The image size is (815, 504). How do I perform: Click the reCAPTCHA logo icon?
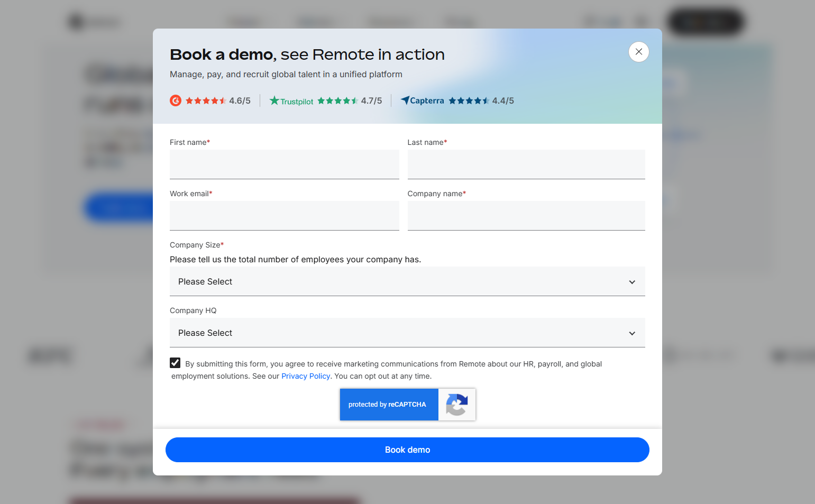[457, 405]
